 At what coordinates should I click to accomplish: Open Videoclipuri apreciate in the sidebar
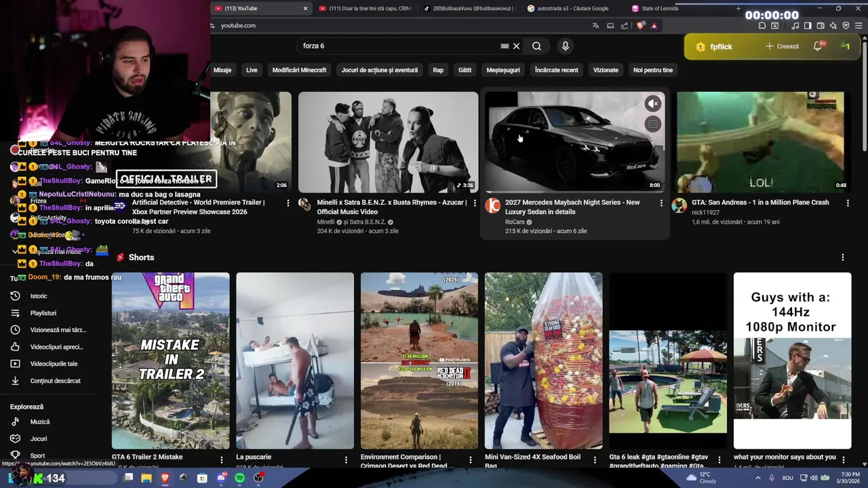point(56,347)
